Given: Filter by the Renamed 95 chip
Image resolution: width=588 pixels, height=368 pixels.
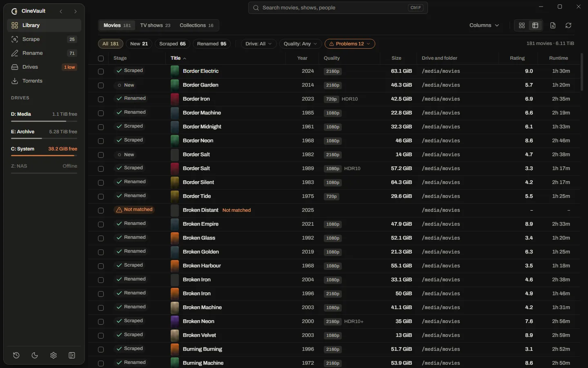Looking at the screenshot, I should coord(212,44).
